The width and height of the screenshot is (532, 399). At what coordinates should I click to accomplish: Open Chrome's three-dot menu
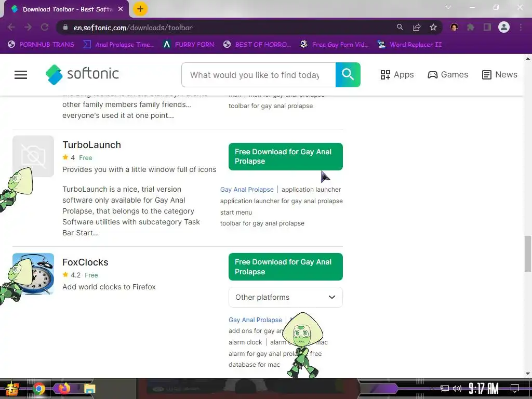click(x=521, y=27)
